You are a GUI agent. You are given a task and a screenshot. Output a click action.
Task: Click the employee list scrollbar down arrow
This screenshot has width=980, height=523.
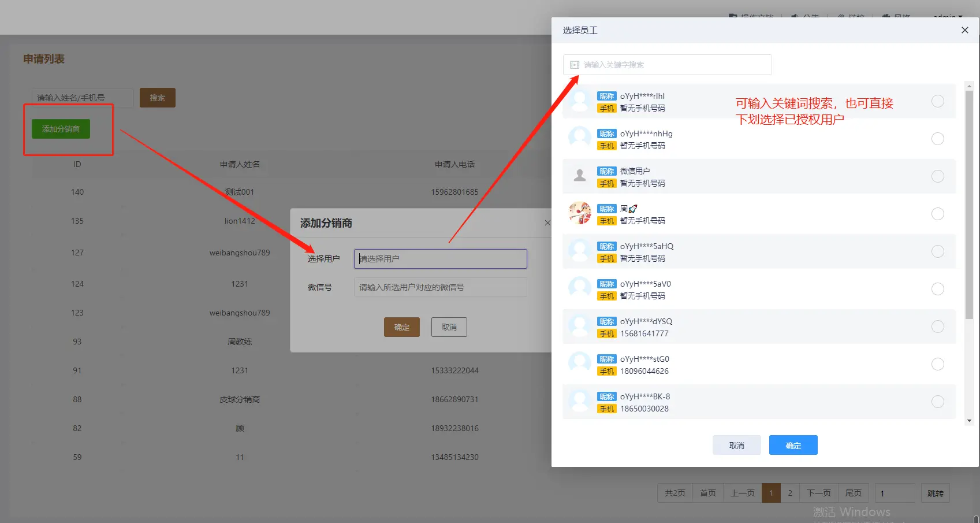[x=969, y=421]
